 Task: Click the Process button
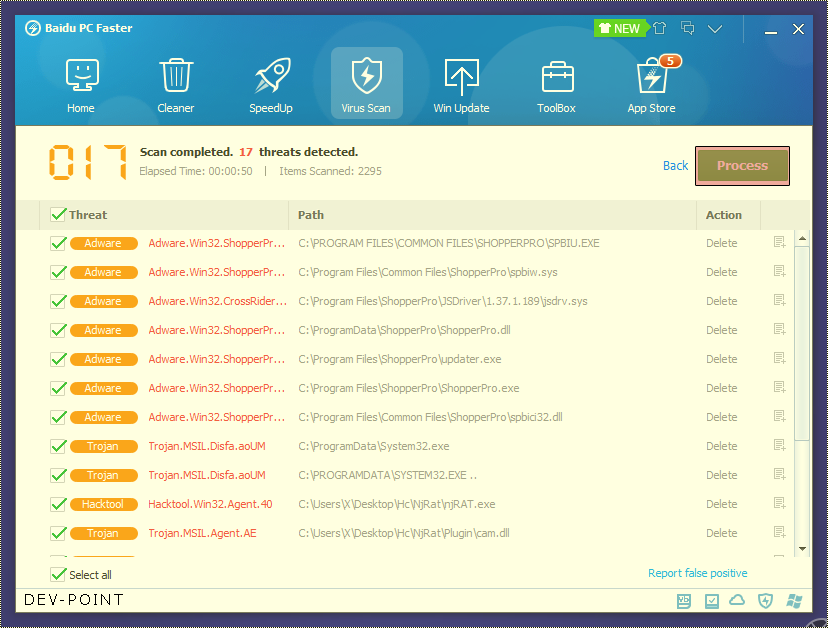tap(742, 166)
